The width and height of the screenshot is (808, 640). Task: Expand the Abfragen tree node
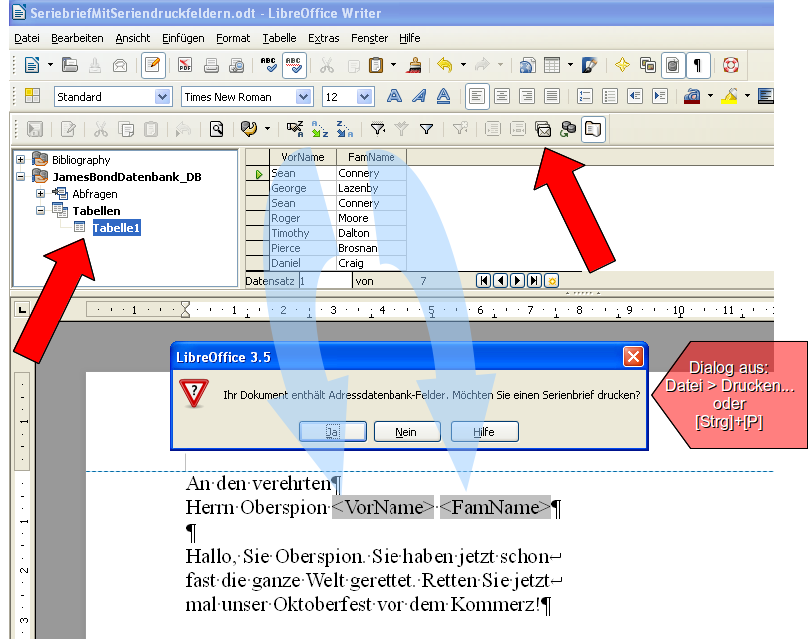pos(40,194)
